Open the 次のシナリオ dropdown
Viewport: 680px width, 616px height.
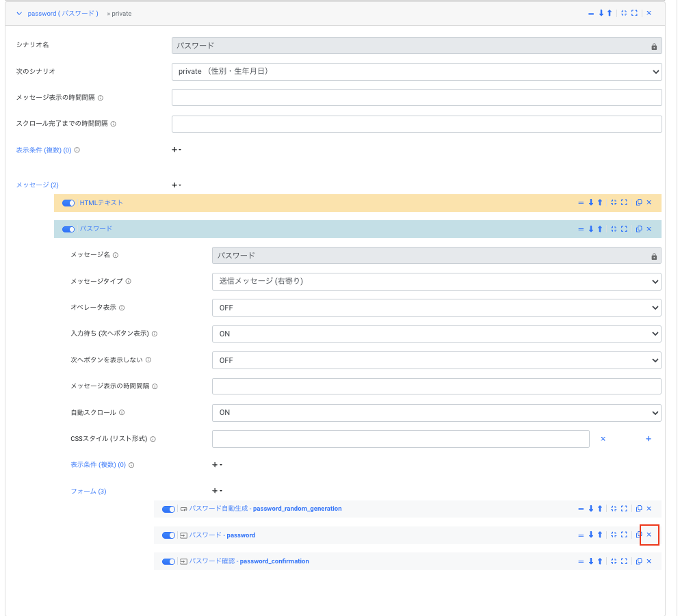click(x=416, y=71)
